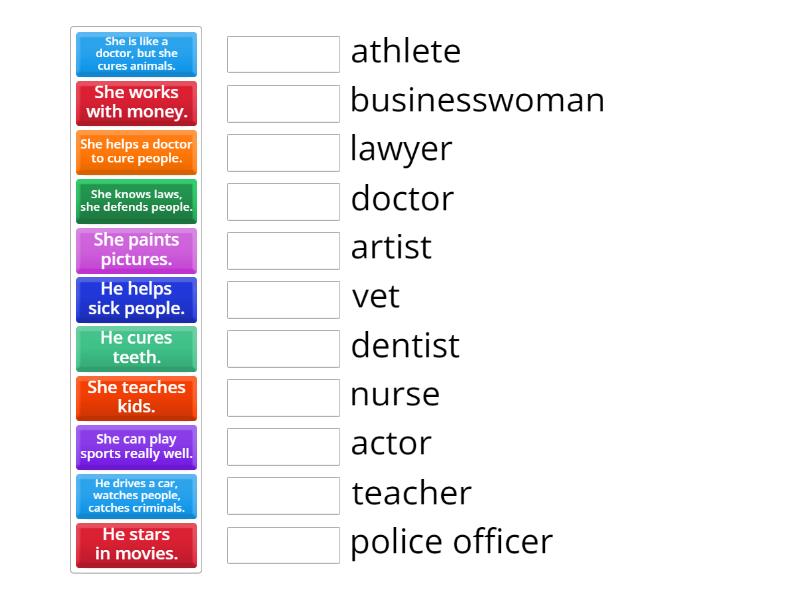Select the clue about helping a doctor cure people
This screenshot has height=600, width=800.
pos(136,152)
